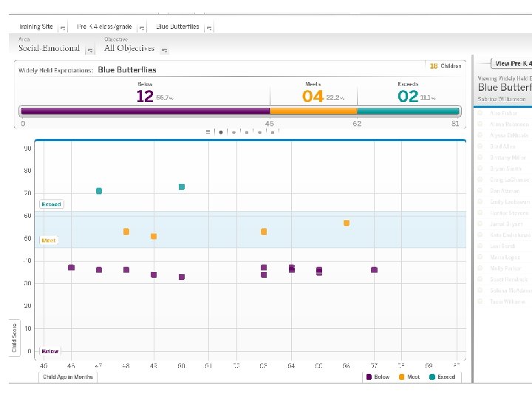Select the purple Below point at age 57

pos(374,270)
